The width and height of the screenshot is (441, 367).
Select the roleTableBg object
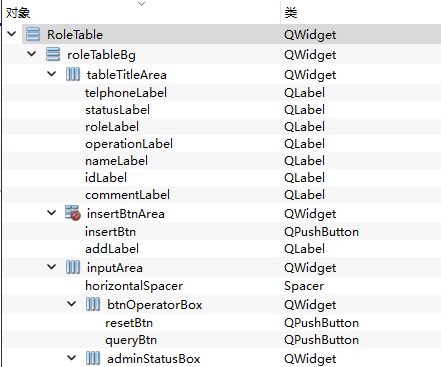(101, 55)
